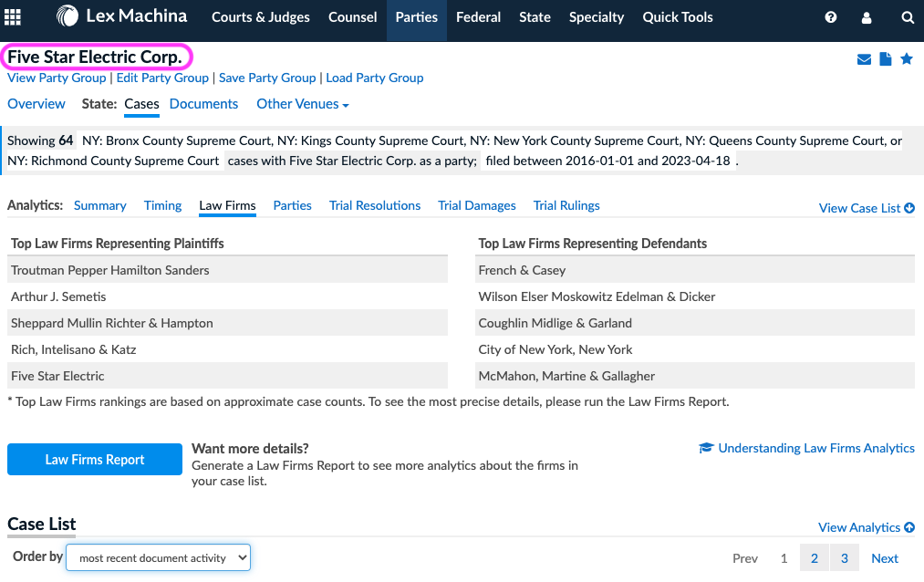Open the user account icon
The width and height of the screenshot is (924, 582).
point(867,17)
